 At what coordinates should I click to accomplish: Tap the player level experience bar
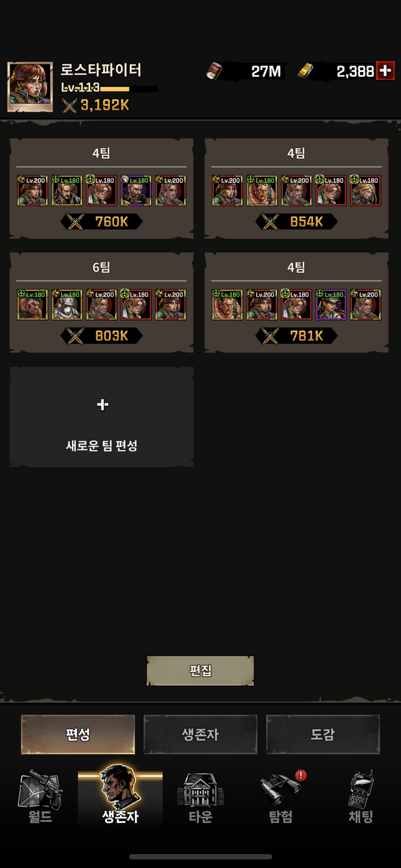[x=110, y=88]
